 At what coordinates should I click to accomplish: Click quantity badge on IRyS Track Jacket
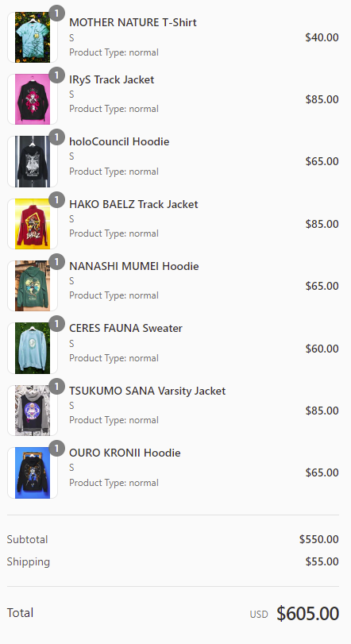point(56,75)
